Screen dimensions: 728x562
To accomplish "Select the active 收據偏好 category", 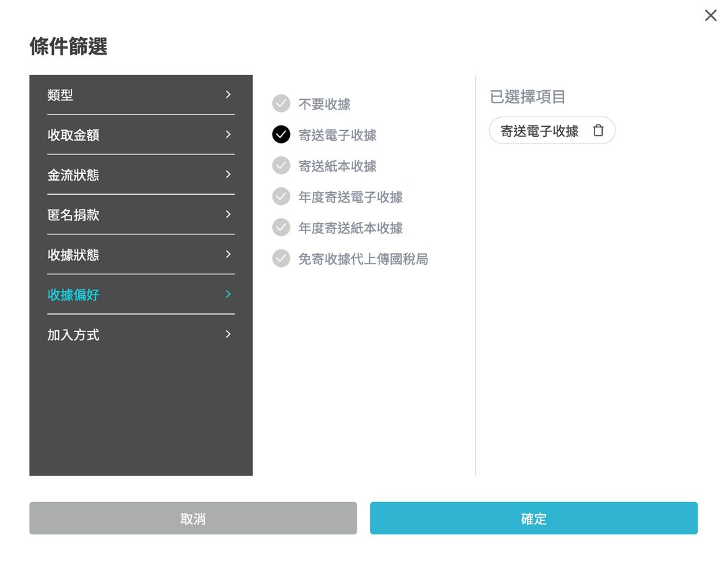I will tap(141, 294).
